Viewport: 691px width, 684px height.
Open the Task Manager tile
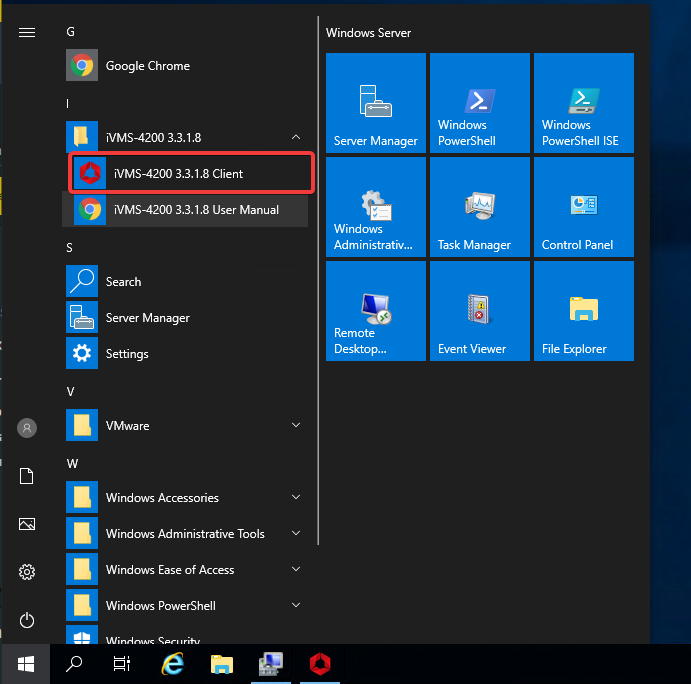pos(479,206)
